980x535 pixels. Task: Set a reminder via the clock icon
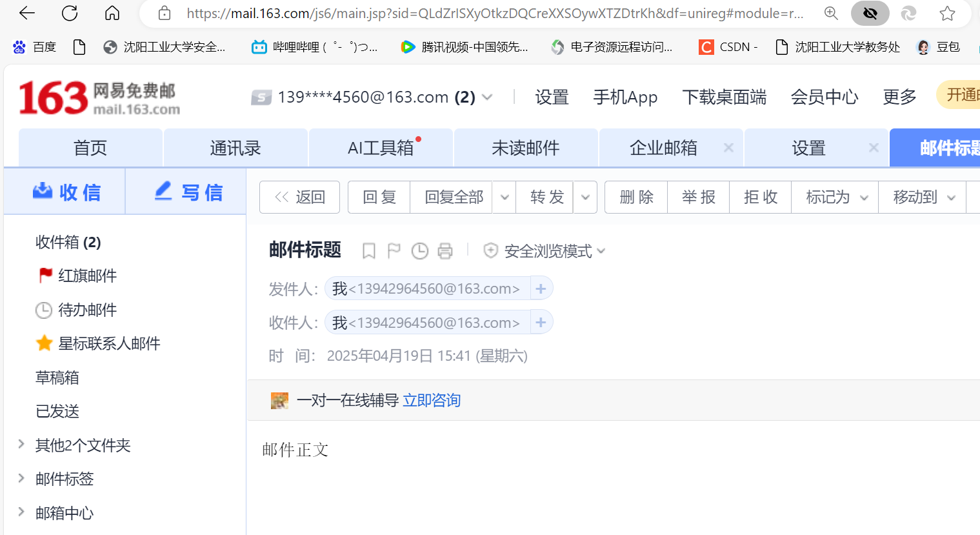pos(420,250)
